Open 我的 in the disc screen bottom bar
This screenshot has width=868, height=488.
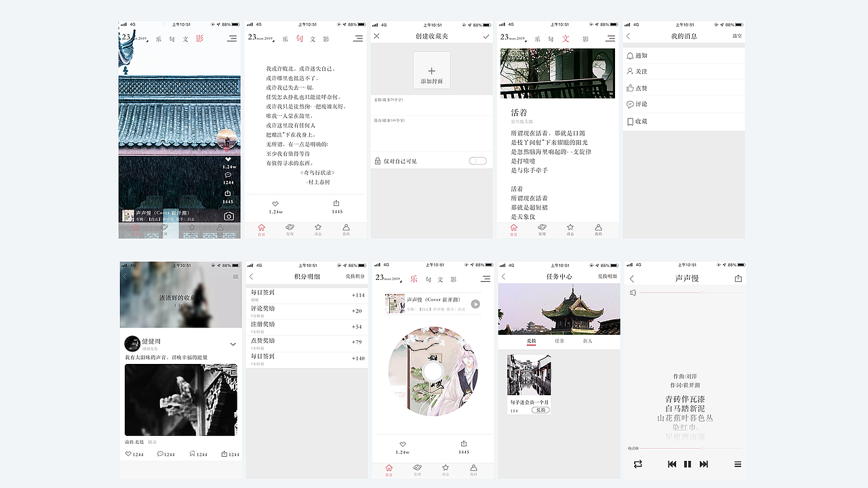coord(473,470)
